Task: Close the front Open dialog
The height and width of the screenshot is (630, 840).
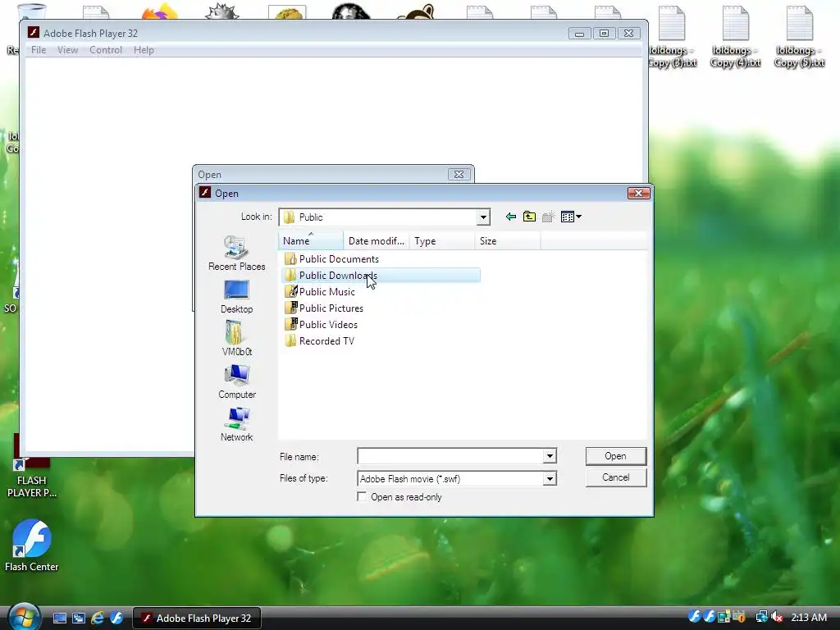Action: click(x=638, y=193)
